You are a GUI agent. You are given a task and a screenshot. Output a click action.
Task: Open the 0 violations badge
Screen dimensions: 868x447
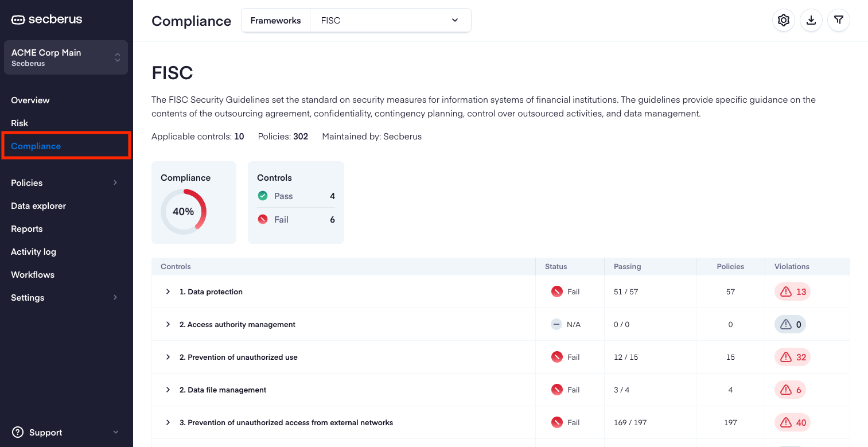[x=790, y=324]
